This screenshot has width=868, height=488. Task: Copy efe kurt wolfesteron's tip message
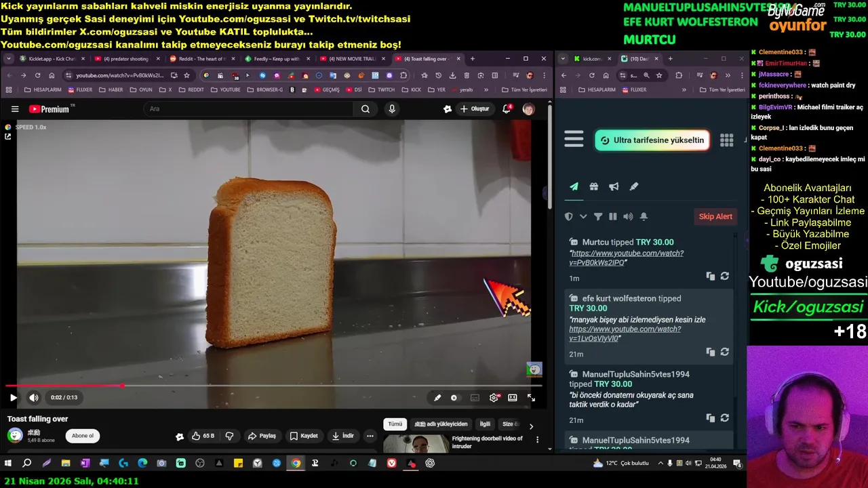711,352
